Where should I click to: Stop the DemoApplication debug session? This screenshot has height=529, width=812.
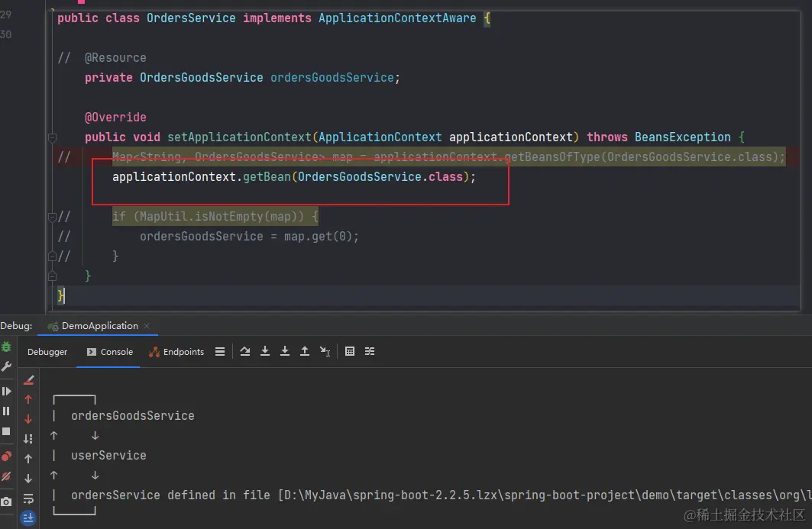pyautogui.click(x=6, y=431)
